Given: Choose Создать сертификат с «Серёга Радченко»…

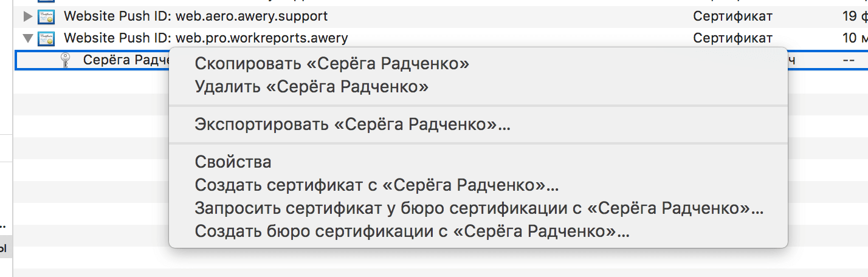Looking at the screenshot, I should click(x=377, y=185).
